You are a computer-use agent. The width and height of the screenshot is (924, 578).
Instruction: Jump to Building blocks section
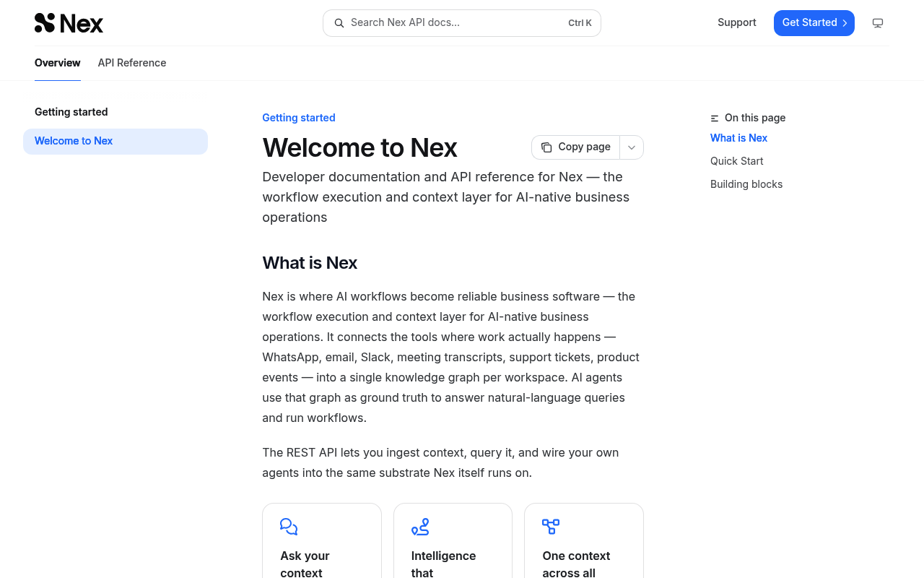tap(746, 184)
